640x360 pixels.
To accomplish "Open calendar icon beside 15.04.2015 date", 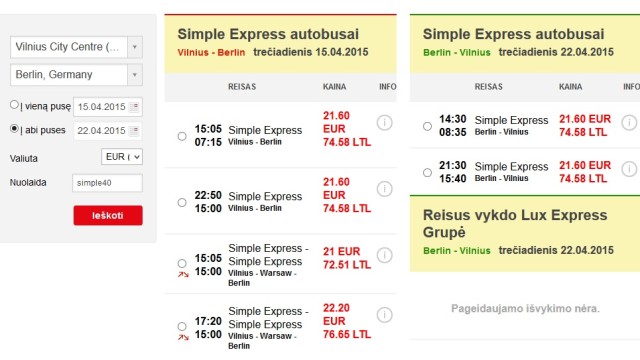I will tap(134, 107).
